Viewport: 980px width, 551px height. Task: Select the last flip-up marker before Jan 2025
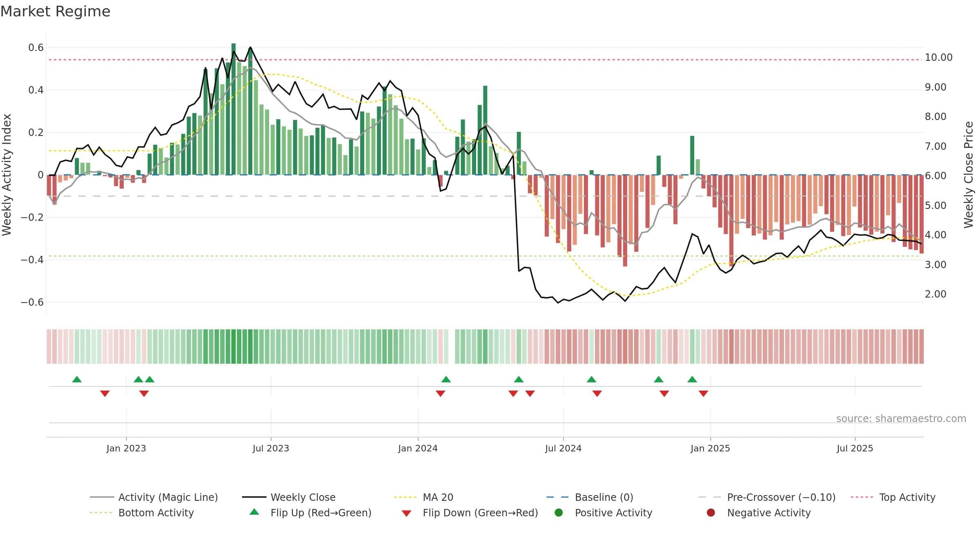pos(692,379)
